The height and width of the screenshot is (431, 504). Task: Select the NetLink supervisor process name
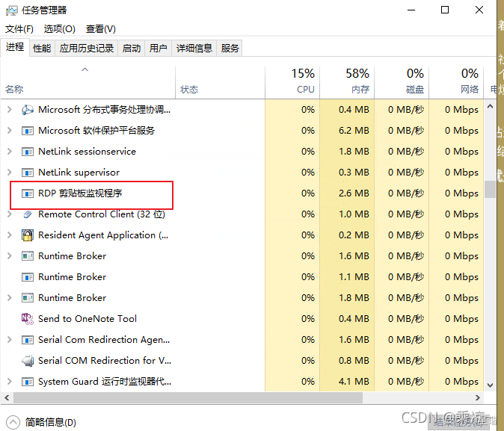point(79,173)
